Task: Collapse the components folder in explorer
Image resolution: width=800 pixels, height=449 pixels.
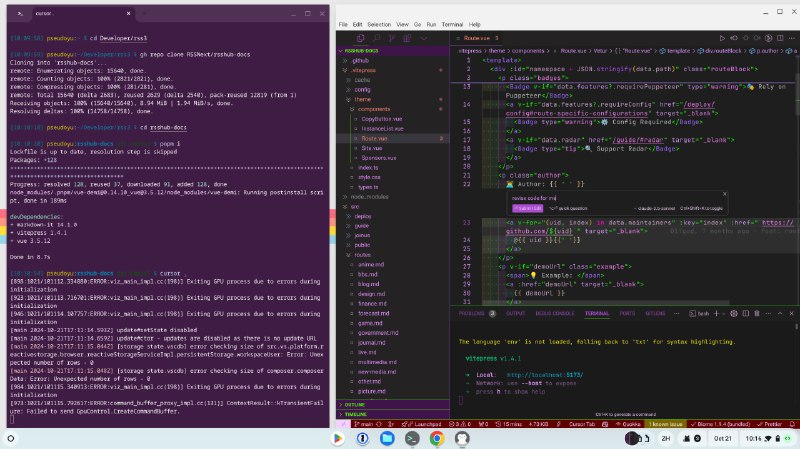Action: (376, 108)
